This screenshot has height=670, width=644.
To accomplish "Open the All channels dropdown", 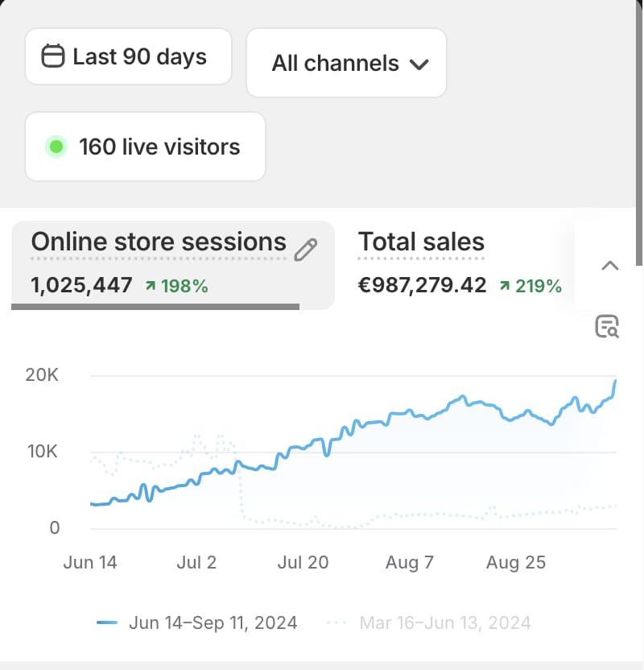I will pyautogui.click(x=346, y=63).
